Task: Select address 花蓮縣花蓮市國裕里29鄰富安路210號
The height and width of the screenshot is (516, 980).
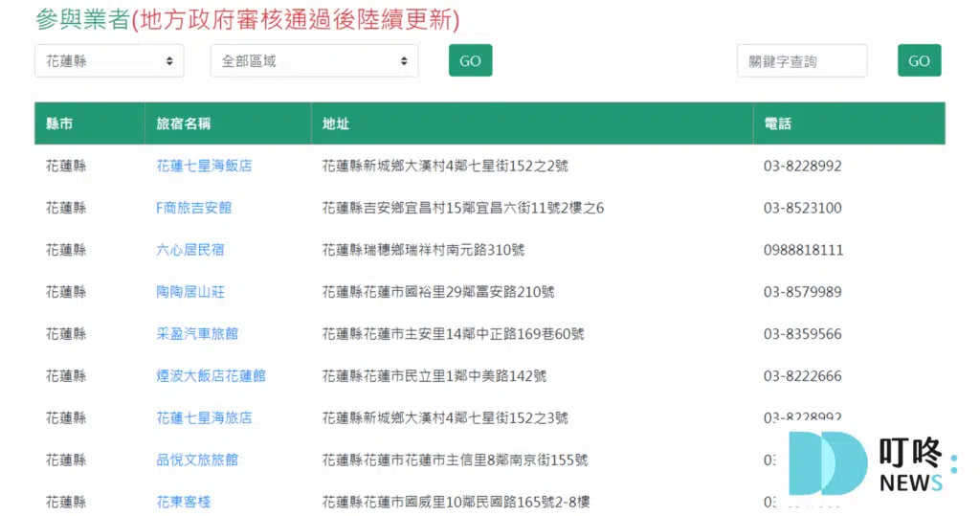Action: [x=438, y=291]
